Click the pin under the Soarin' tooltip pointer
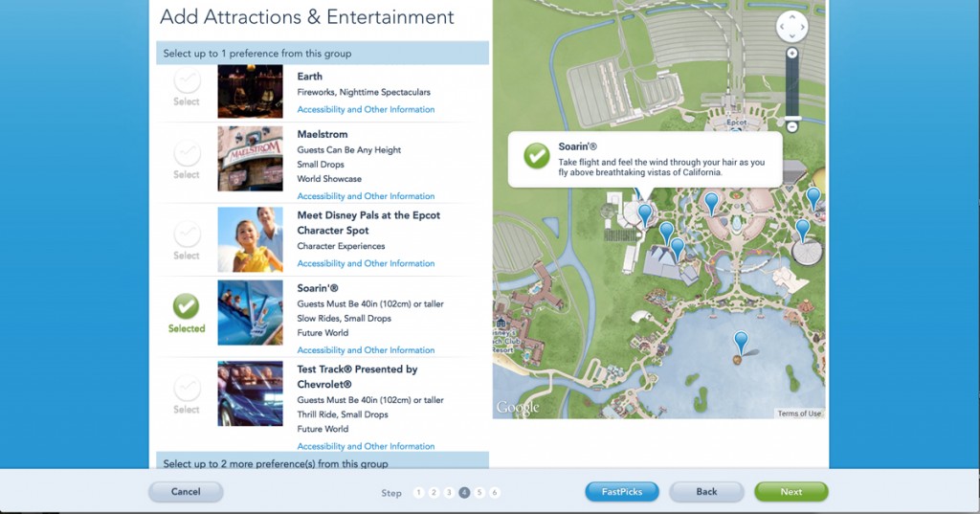This screenshot has height=514, width=980. click(645, 214)
